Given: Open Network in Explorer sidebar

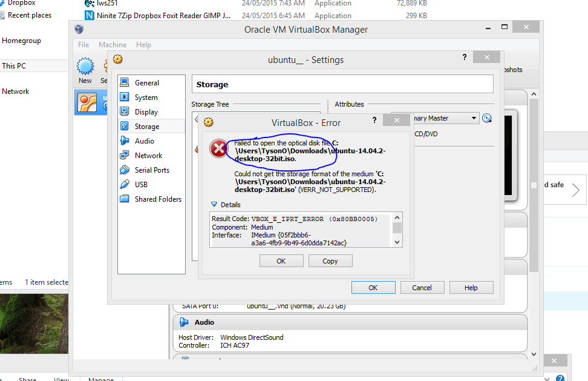Looking at the screenshot, I should click(x=15, y=91).
